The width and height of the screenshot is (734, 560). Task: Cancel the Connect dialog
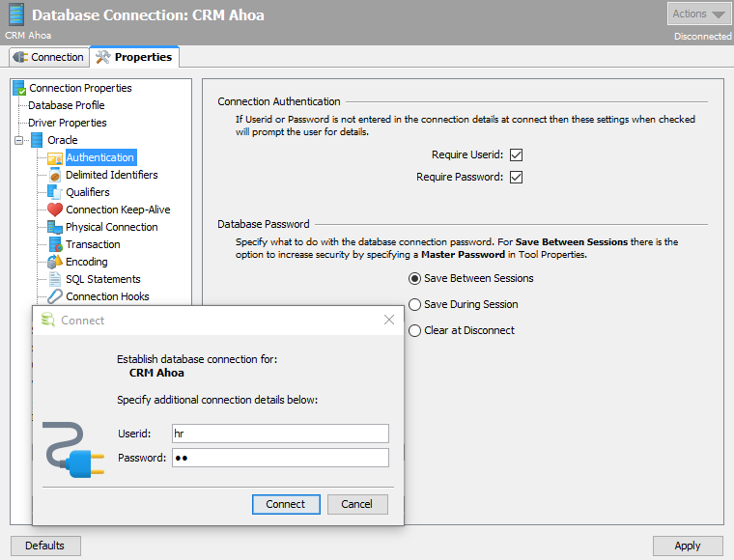click(x=356, y=504)
